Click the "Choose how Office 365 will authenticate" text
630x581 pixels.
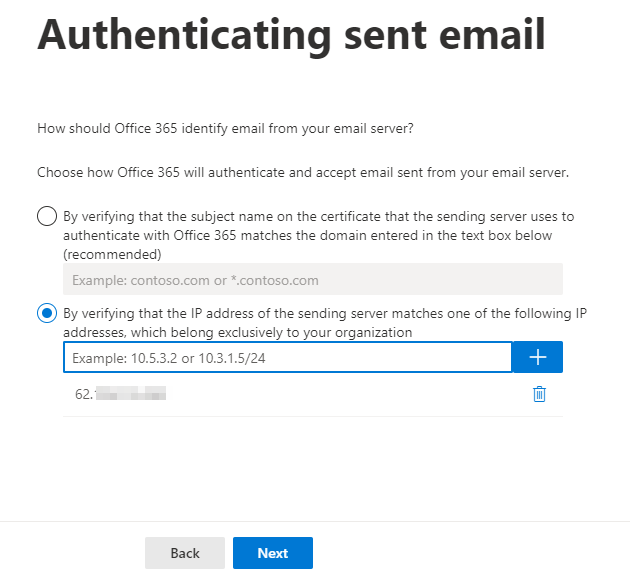pos(302,172)
